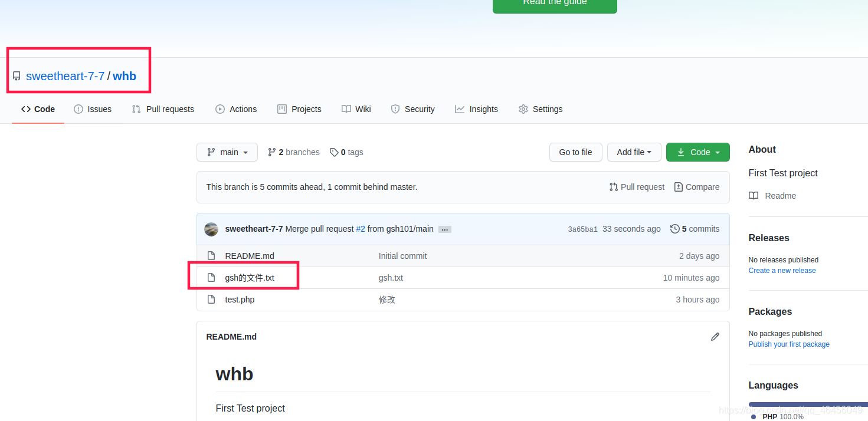Image resolution: width=868 pixels, height=421 pixels.
Task: Click the sweetheart-7-7 commit author avatar
Action: click(211, 229)
